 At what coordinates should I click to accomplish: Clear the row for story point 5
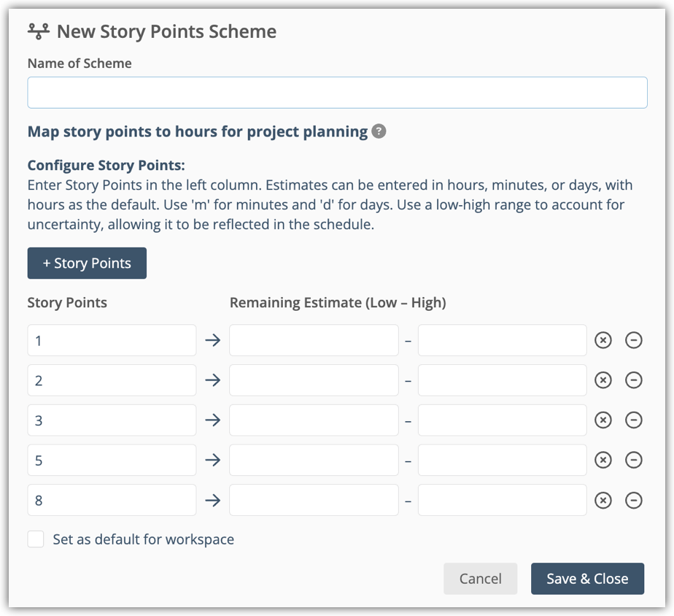click(x=603, y=460)
